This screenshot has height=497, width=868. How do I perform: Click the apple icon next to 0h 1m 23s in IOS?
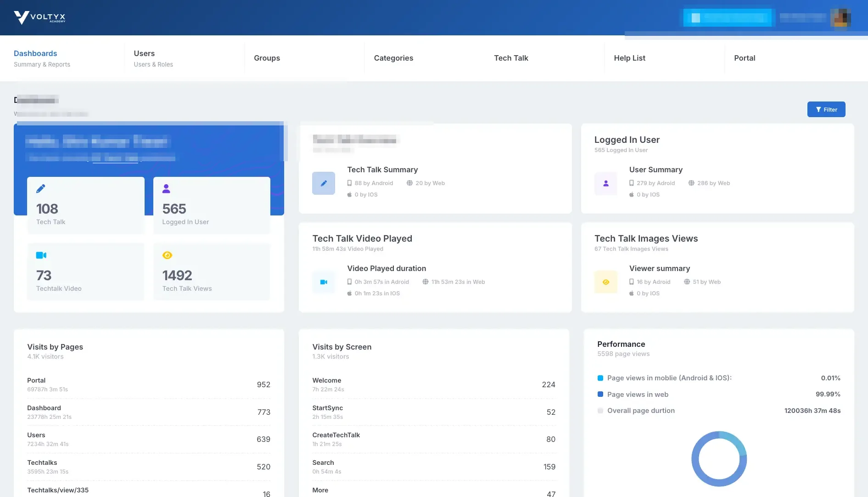click(350, 293)
